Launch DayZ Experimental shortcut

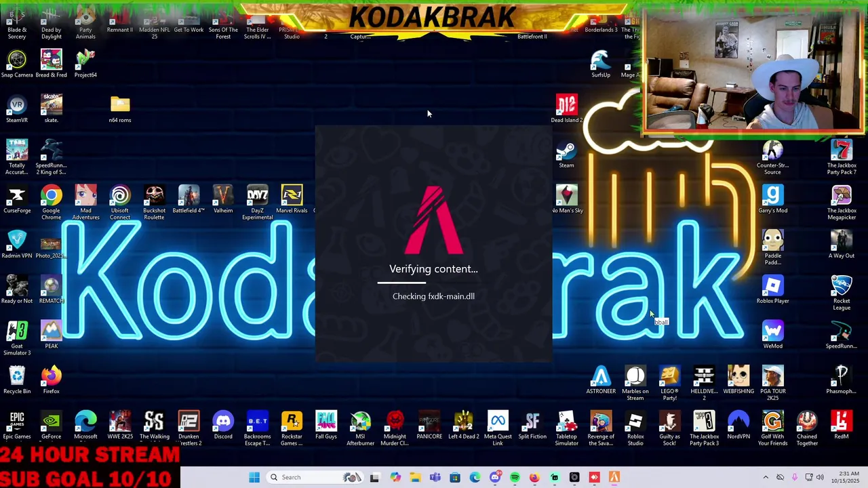click(x=257, y=202)
